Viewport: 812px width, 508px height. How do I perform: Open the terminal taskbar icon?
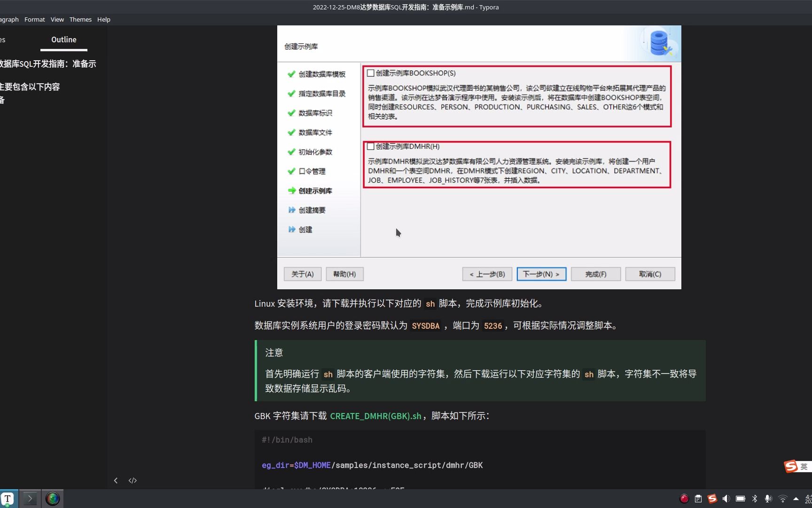pos(30,499)
